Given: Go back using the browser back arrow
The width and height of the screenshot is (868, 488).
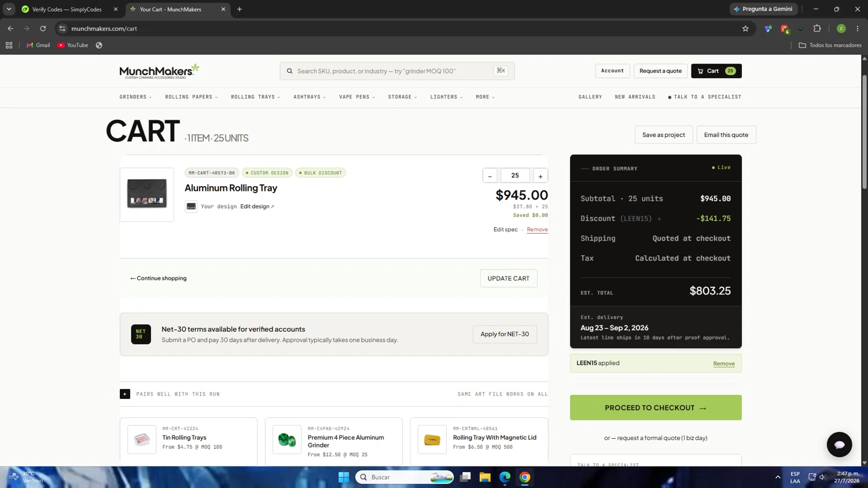Looking at the screenshot, I should (x=10, y=28).
